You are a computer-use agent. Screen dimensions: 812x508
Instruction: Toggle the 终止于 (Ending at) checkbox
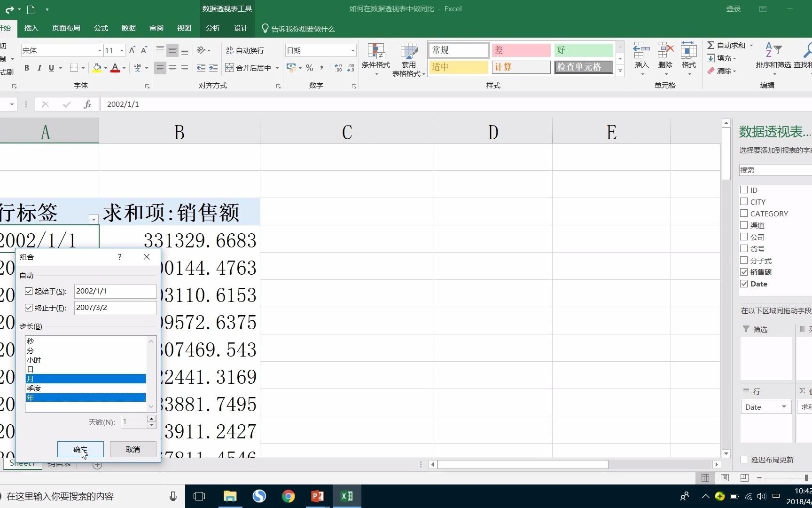(x=29, y=308)
